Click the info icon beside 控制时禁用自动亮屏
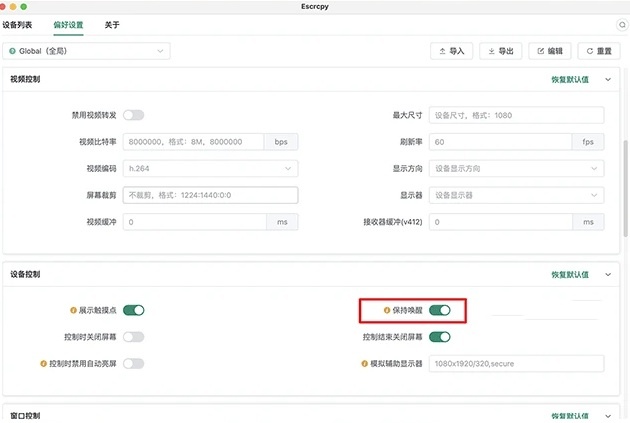 click(x=43, y=364)
